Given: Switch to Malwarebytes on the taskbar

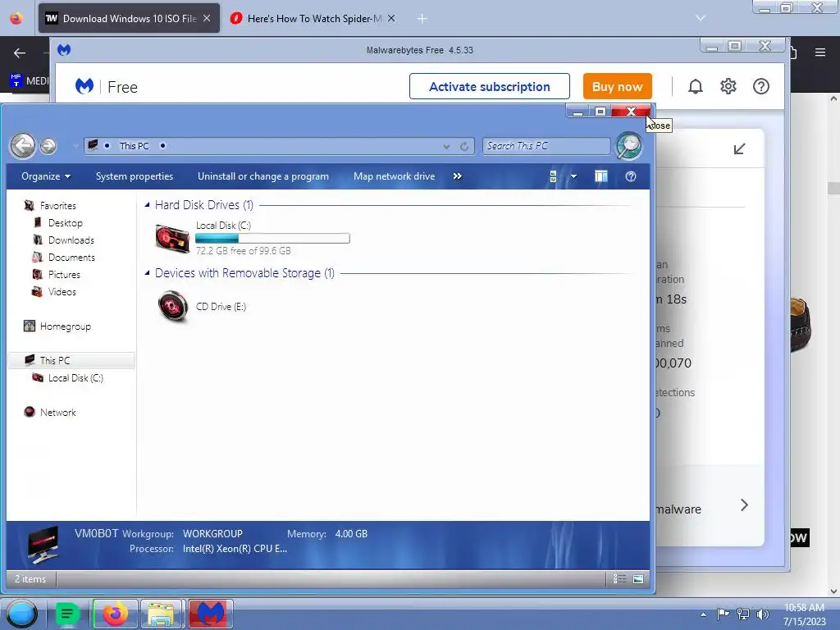Looking at the screenshot, I should tap(211, 614).
